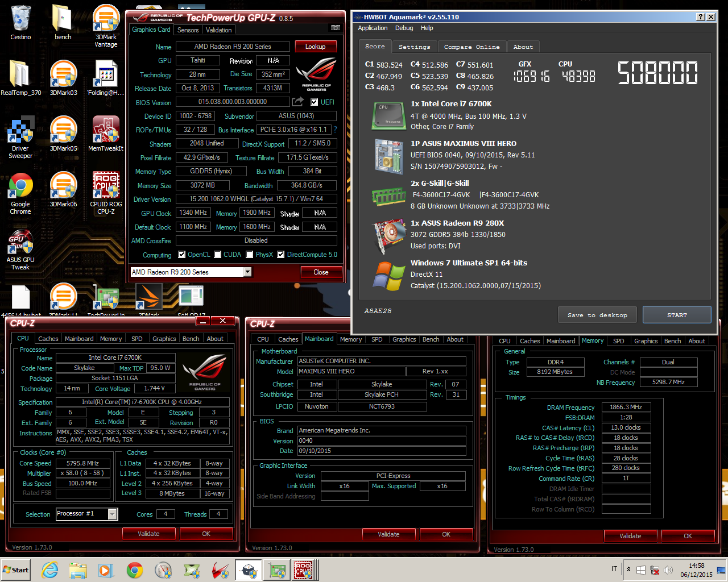The width and height of the screenshot is (728, 582).
Task: Launch Google Chrome from desktop
Action: tap(20, 193)
